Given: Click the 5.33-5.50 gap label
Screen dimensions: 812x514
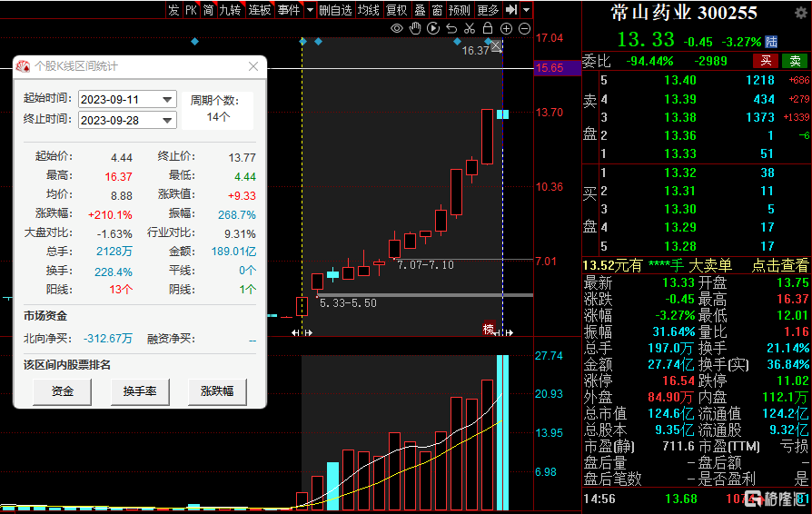Looking at the screenshot, I should pyautogui.click(x=348, y=303).
